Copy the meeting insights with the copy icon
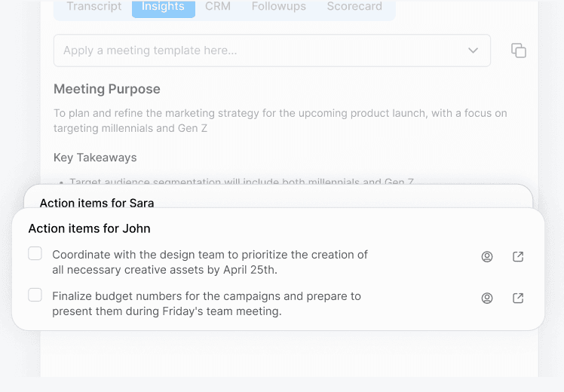Screen dimensions: 564x392 [x=519, y=51]
